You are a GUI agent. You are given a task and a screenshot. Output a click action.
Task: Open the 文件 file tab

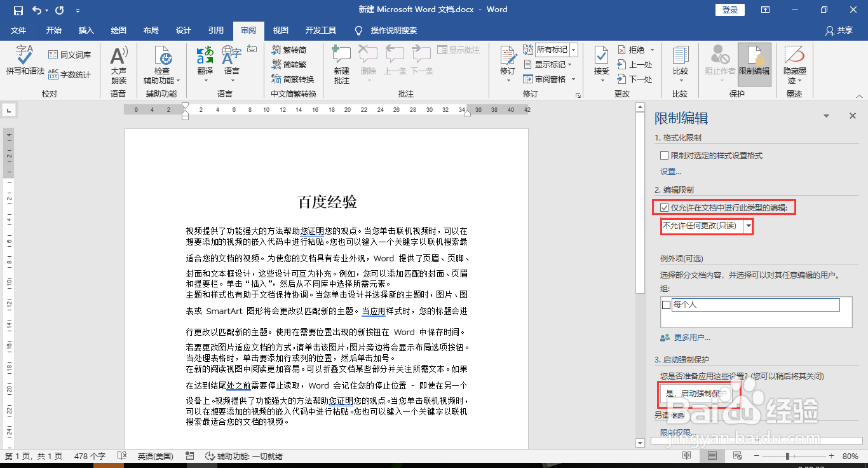point(18,30)
